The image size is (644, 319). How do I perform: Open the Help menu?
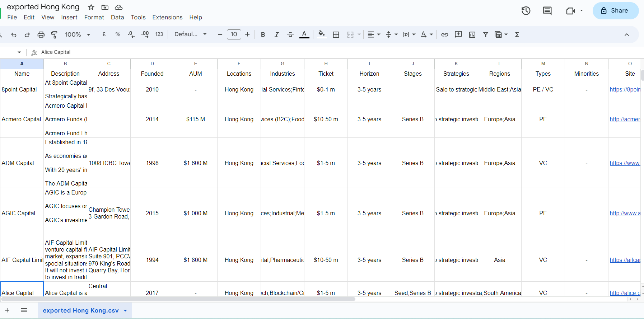(196, 17)
